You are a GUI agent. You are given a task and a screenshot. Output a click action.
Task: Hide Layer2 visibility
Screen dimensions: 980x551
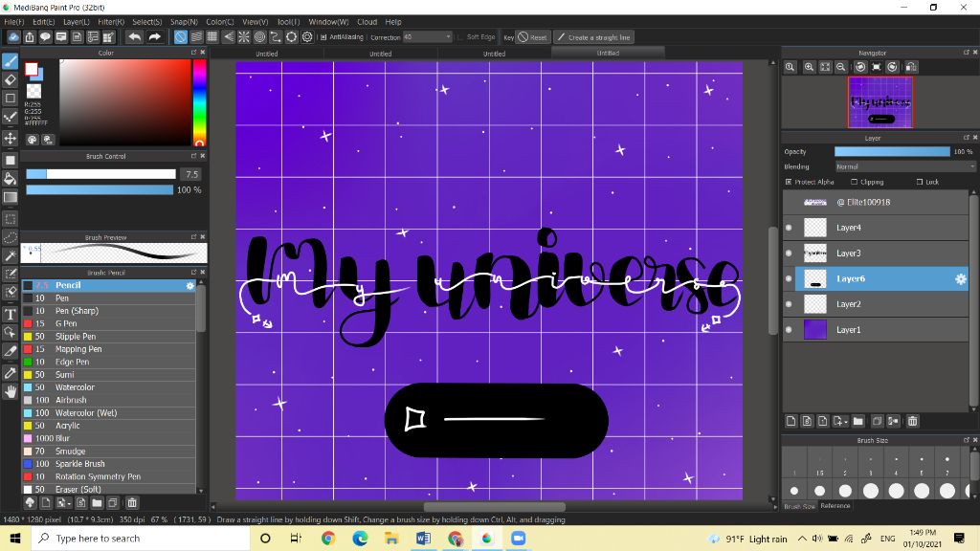pos(789,304)
